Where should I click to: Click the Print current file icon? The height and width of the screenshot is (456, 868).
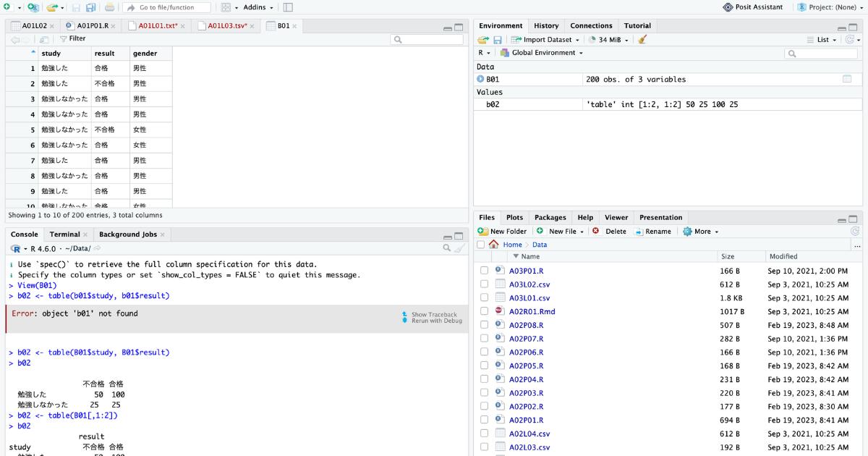[109, 7]
